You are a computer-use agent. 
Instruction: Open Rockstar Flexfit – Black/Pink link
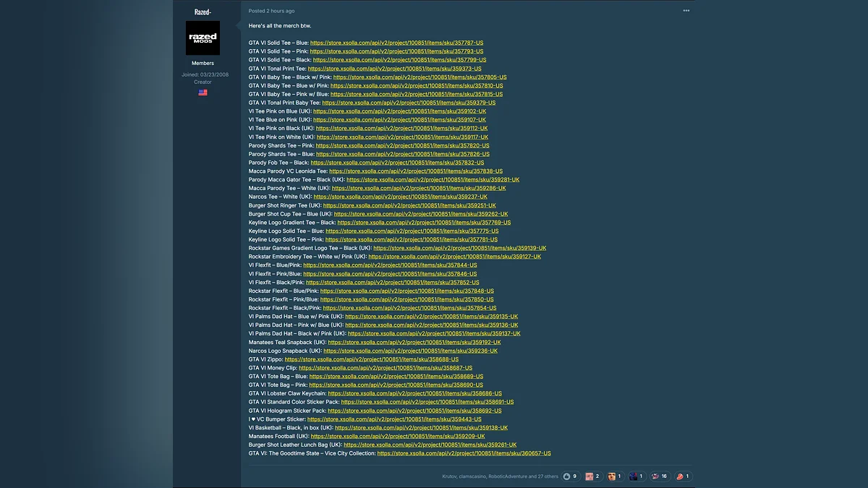[409, 308]
